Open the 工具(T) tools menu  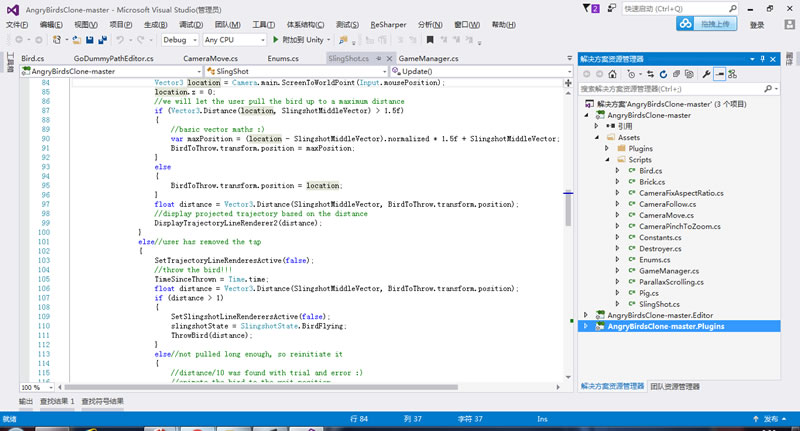point(263,24)
